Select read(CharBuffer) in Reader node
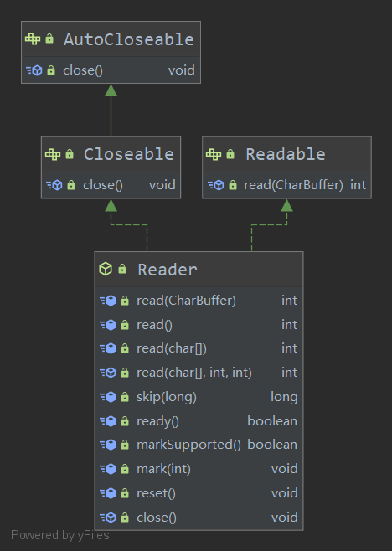This screenshot has width=392, height=551. click(x=186, y=301)
